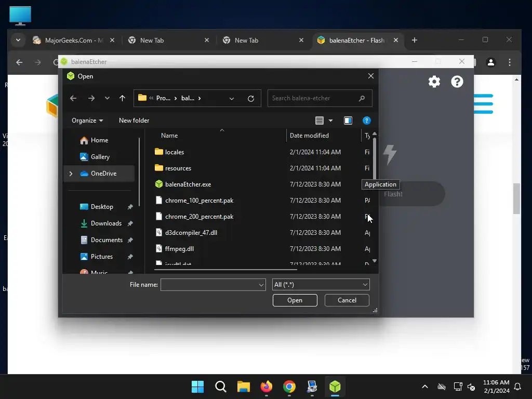Select Home in navigation pane
This screenshot has height=399, width=532.
[x=99, y=140]
